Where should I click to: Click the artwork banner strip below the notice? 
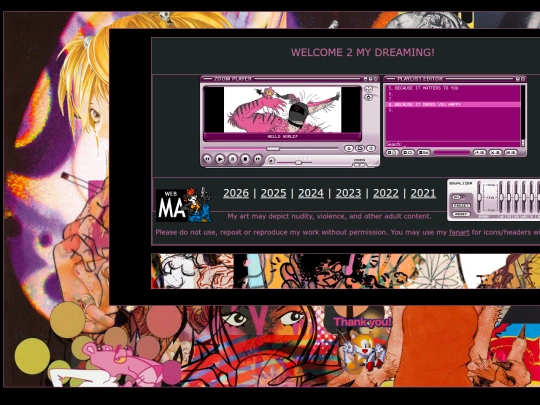pyautogui.click(x=345, y=271)
